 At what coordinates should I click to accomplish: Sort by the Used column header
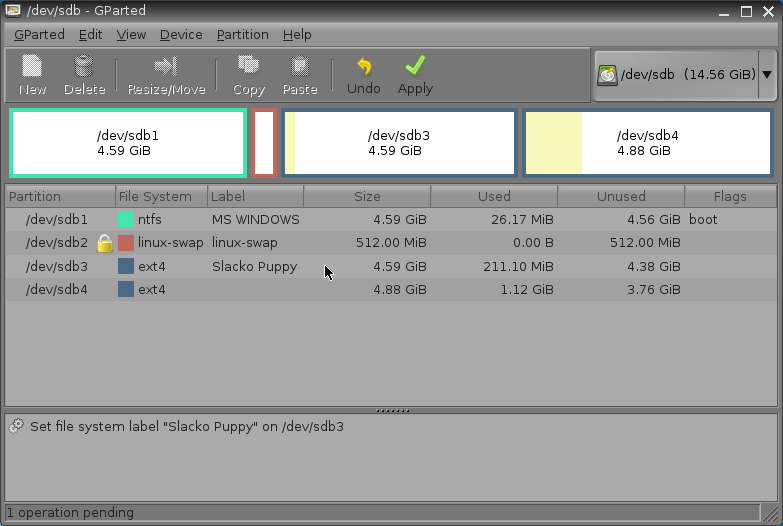coord(494,196)
